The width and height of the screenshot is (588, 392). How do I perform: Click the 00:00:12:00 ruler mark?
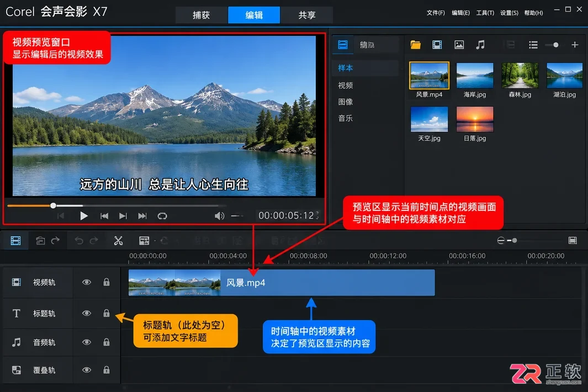point(388,256)
